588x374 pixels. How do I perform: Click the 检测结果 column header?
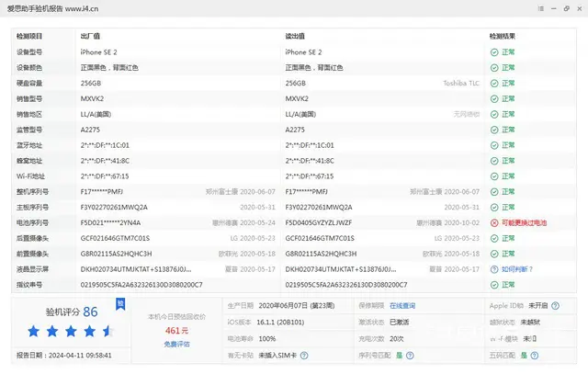503,36
